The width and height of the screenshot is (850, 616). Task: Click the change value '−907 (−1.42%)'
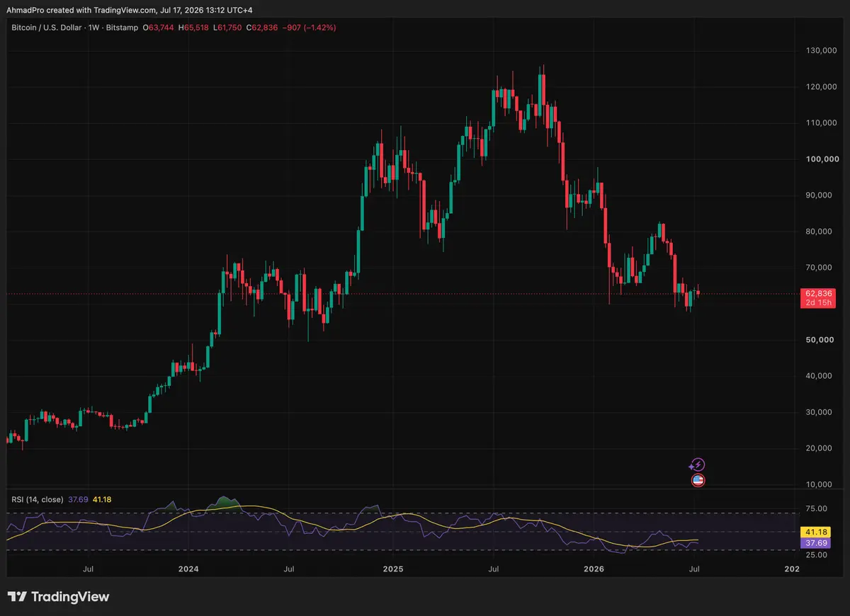pyautogui.click(x=309, y=28)
